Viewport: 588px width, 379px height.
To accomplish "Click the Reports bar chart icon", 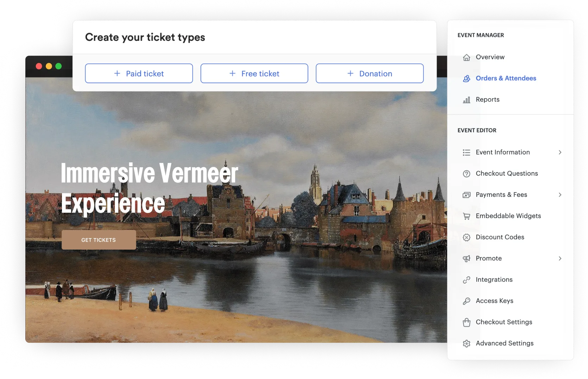I will point(467,100).
